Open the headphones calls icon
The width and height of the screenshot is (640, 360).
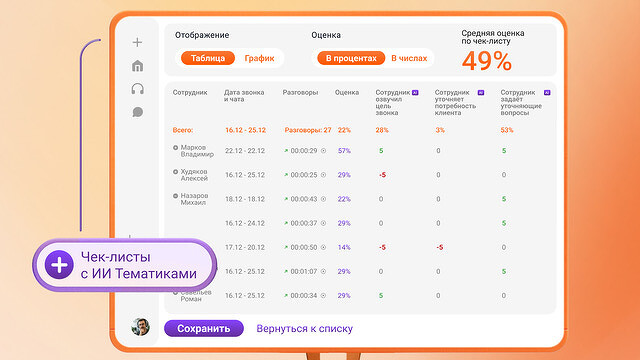pyautogui.click(x=138, y=89)
